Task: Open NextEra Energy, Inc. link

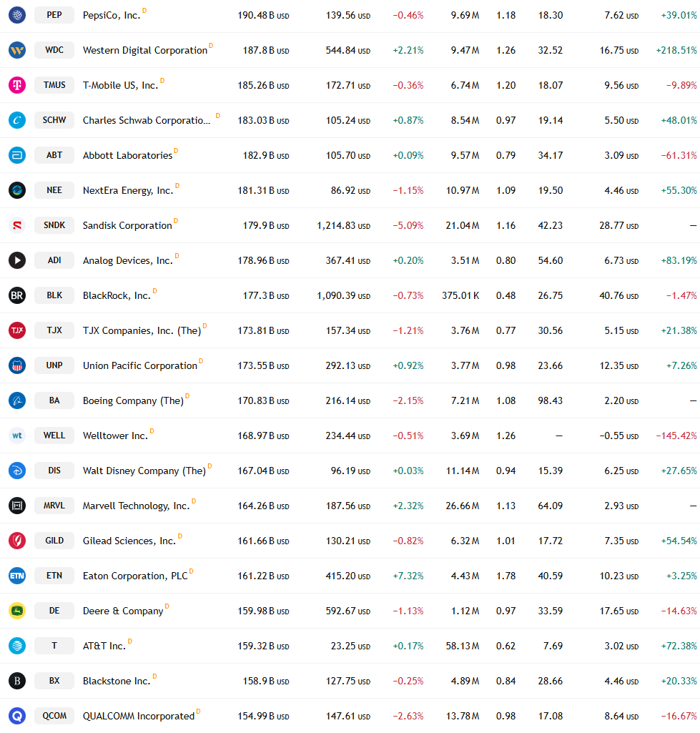Action: 128,191
